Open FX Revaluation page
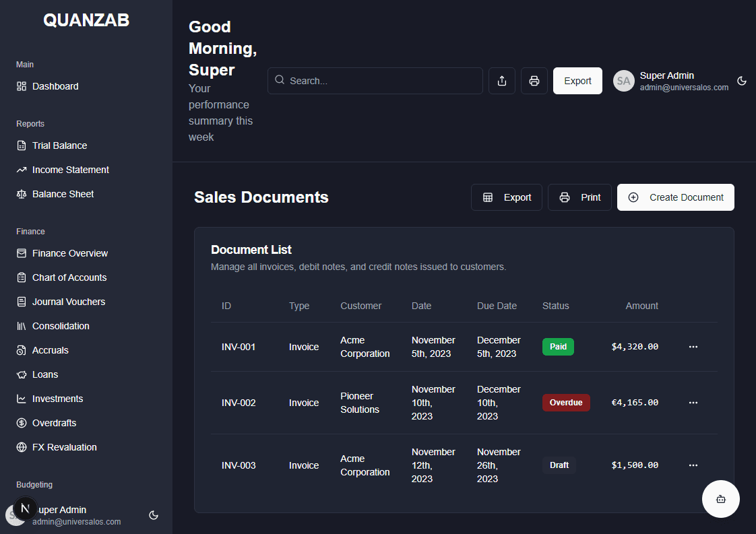The image size is (756, 534). pos(64,447)
